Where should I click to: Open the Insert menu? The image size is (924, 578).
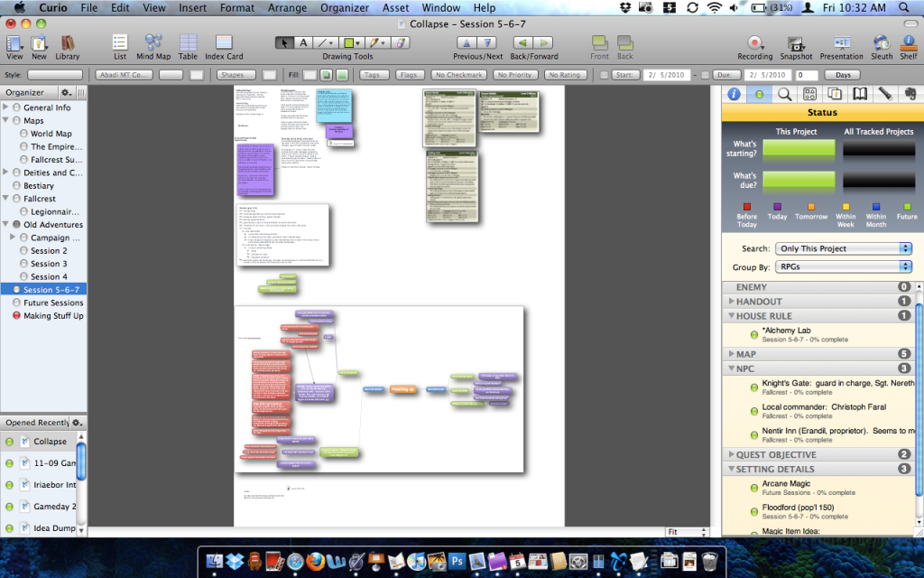(x=193, y=7)
